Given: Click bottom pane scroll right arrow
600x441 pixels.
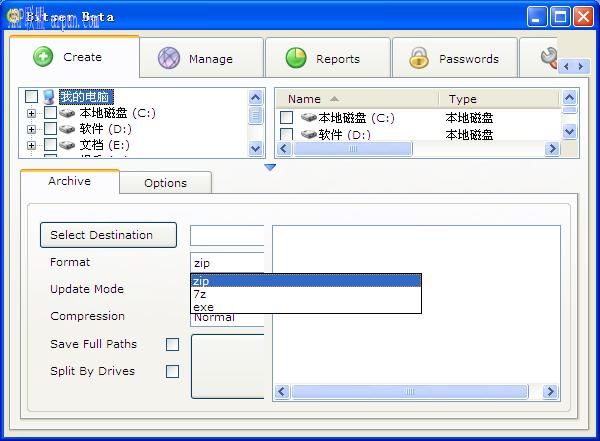Looking at the screenshot, I should pyautogui.click(x=550, y=392).
